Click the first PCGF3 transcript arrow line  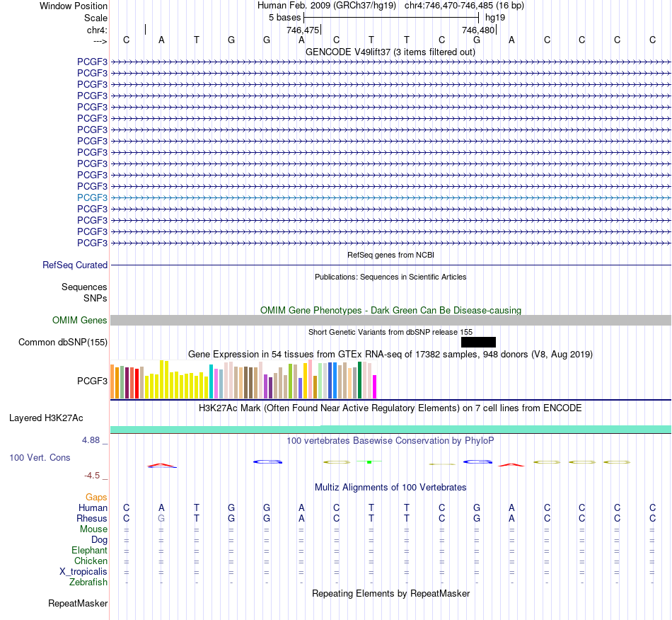pyautogui.click(x=391, y=62)
